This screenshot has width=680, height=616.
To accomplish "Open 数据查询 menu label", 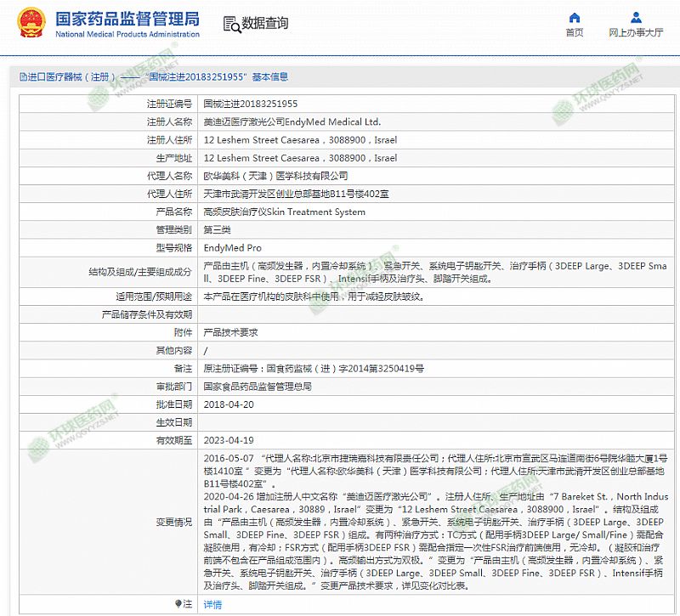I will click(x=264, y=24).
